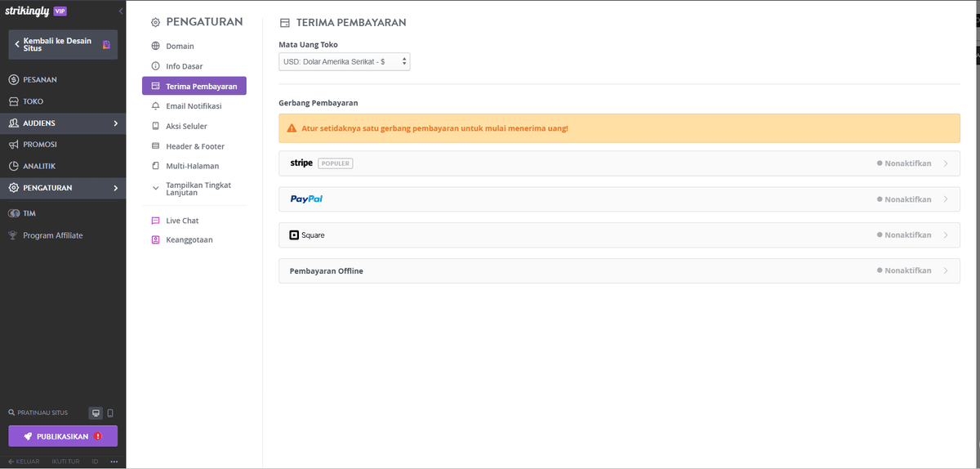Collapse the left sidebar with top arrow
This screenshot has height=469, width=980.
click(121, 11)
